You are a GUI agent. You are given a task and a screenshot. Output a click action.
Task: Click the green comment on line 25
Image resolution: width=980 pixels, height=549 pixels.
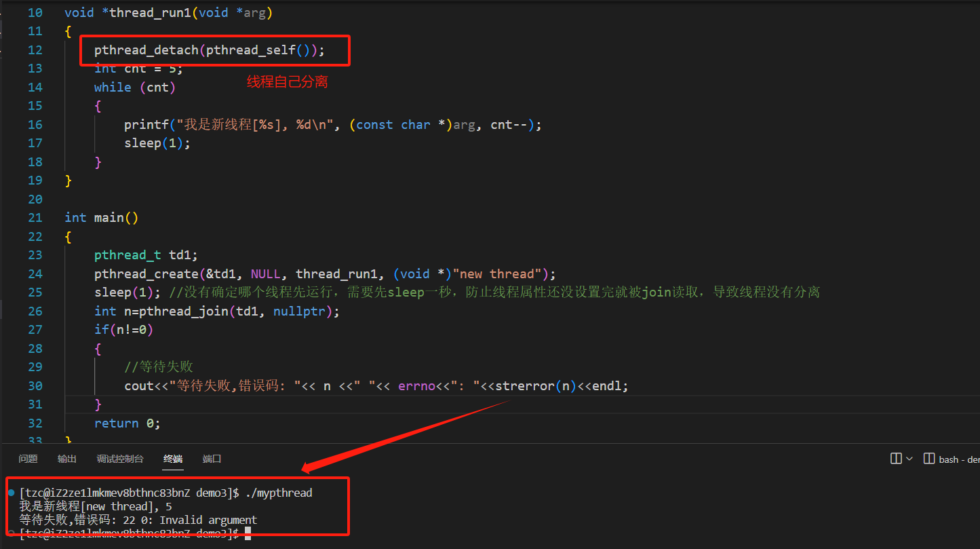[x=494, y=292]
